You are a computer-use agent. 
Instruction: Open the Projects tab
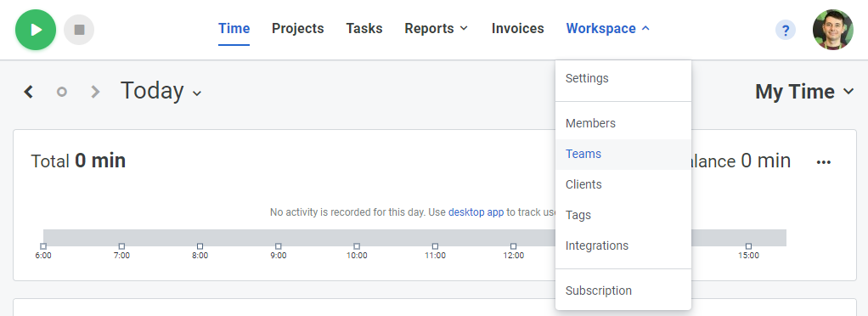pyautogui.click(x=298, y=29)
